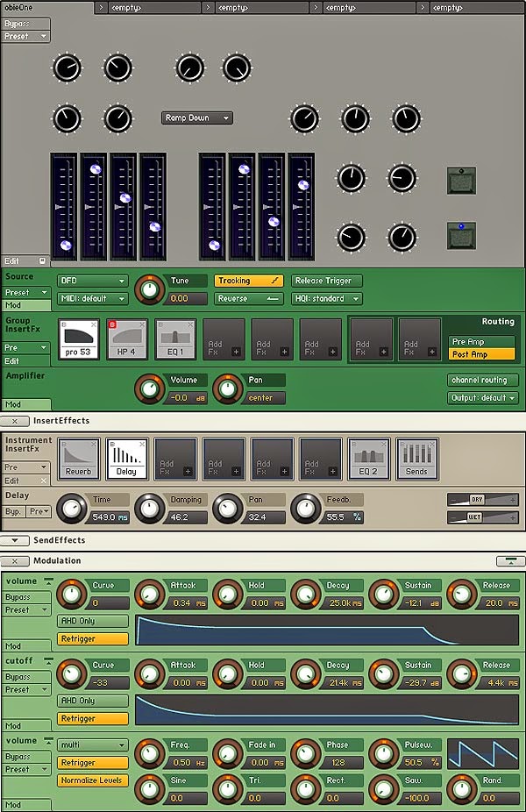Open the Amplifier Mod tab
Image resolution: width=526 pixels, height=812 pixels.
coord(26,404)
